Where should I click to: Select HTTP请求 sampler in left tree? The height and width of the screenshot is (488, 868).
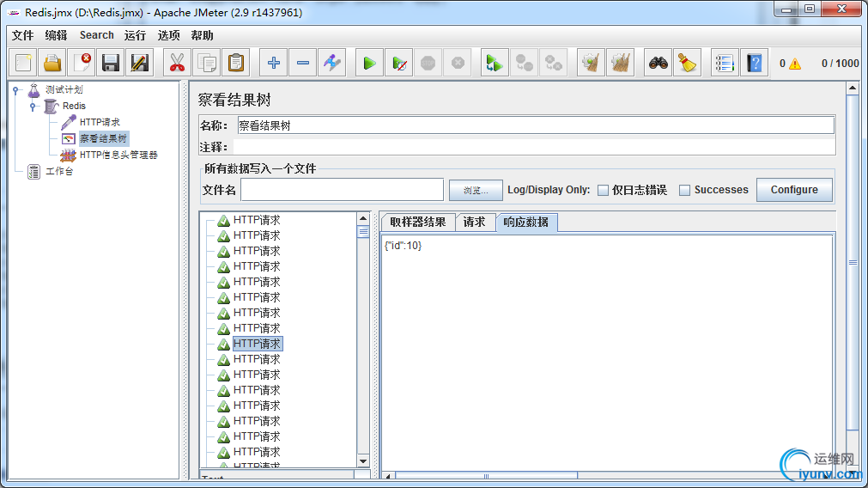pyautogui.click(x=100, y=122)
